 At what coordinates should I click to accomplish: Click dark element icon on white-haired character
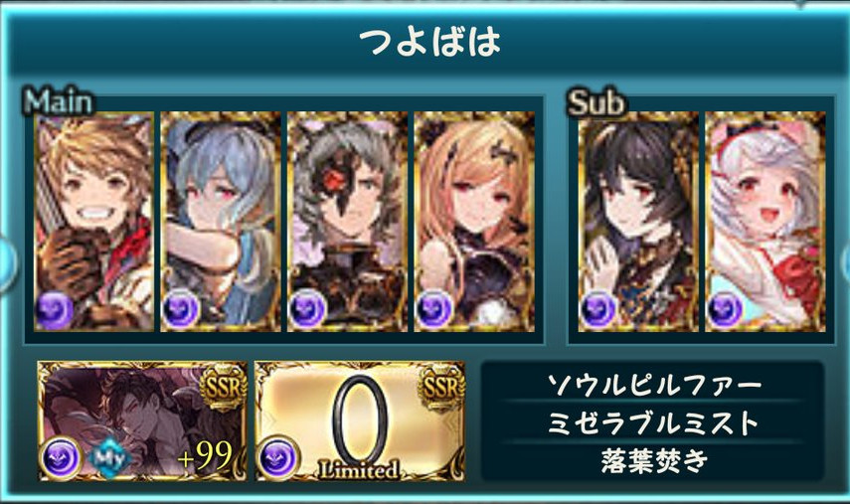pyautogui.click(x=726, y=310)
